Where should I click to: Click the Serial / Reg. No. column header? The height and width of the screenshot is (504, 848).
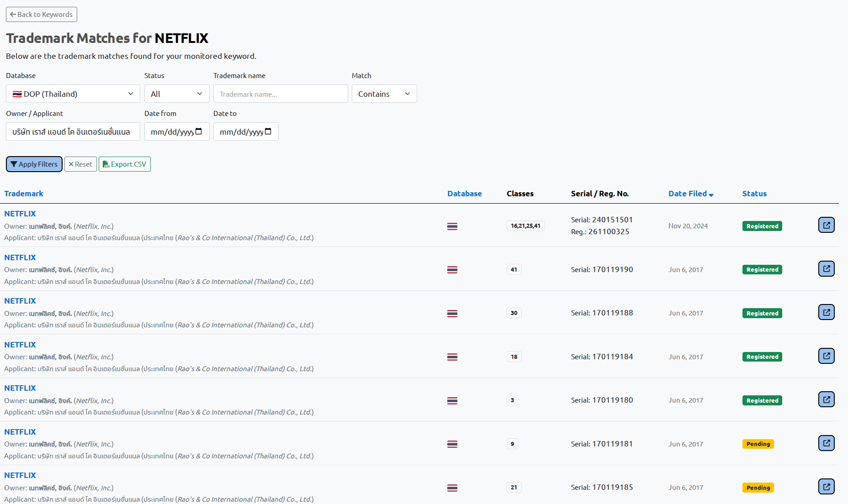[x=600, y=194]
